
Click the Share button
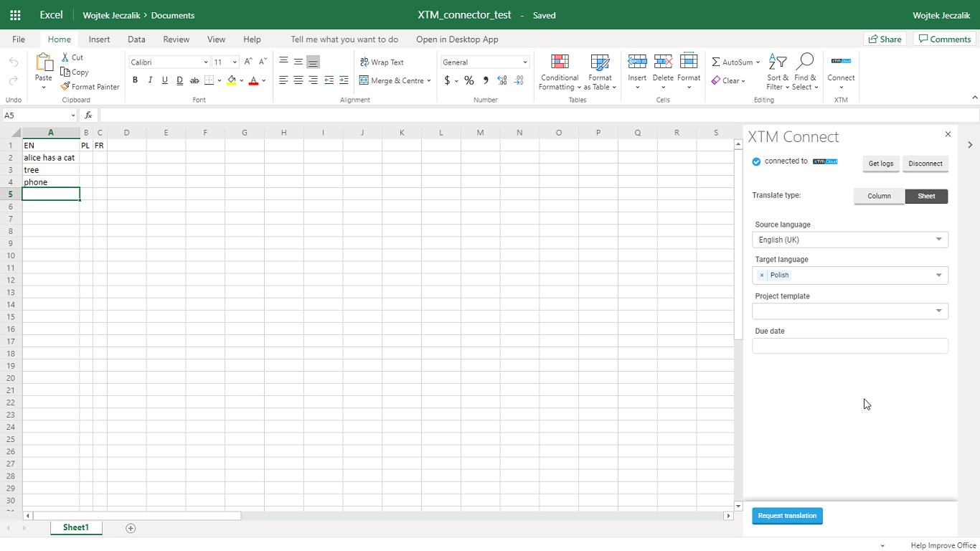tap(885, 39)
